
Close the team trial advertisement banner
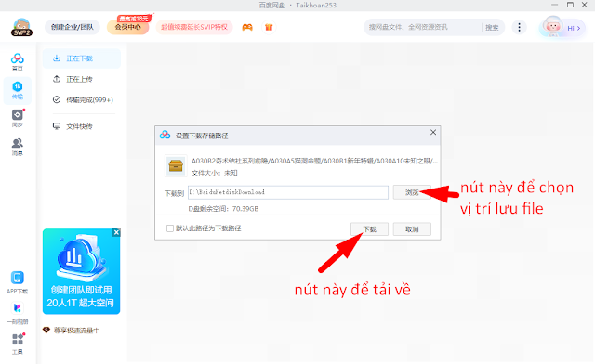[x=116, y=232]
